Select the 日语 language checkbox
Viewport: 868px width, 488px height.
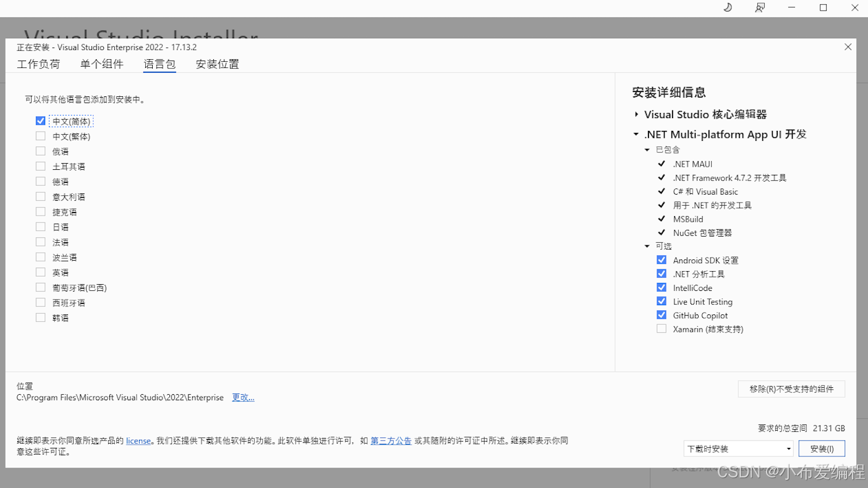[x=41, y=227]
